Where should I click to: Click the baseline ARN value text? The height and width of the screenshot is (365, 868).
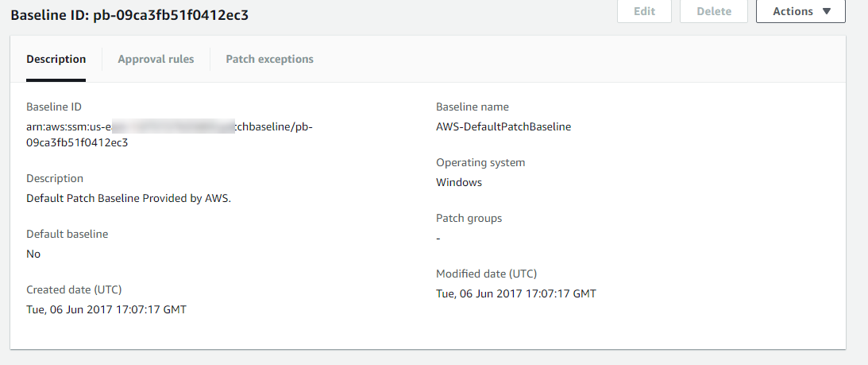click(171, 134)
